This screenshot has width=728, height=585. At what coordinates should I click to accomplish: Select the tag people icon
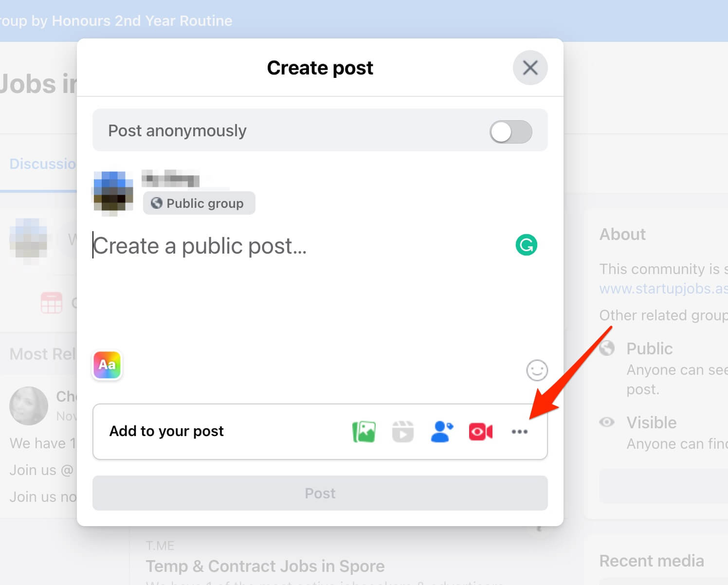[x=441, y=432]
